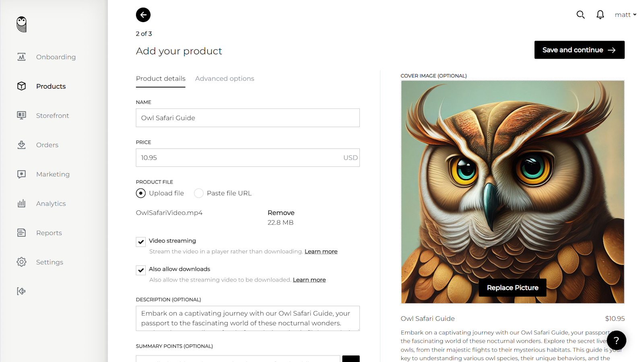Check notifications via the bell icon
This screenshot has width=644, height=362.
600,14
